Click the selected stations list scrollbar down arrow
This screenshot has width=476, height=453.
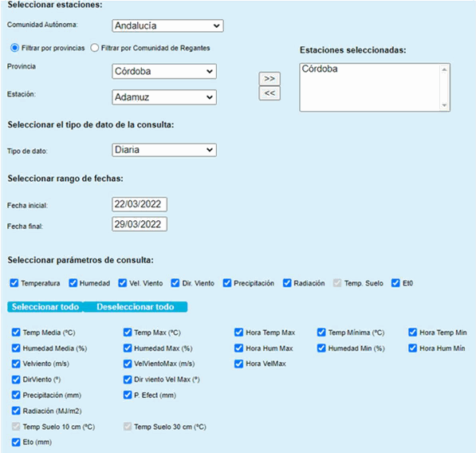coord(444,105)
